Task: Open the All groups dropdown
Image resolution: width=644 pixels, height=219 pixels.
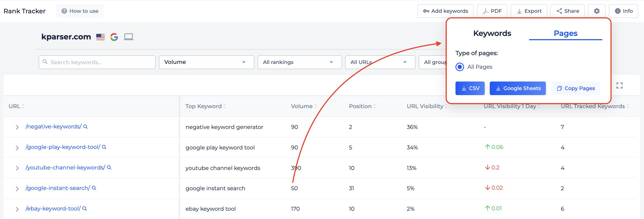Action: (x=433, y=62)
